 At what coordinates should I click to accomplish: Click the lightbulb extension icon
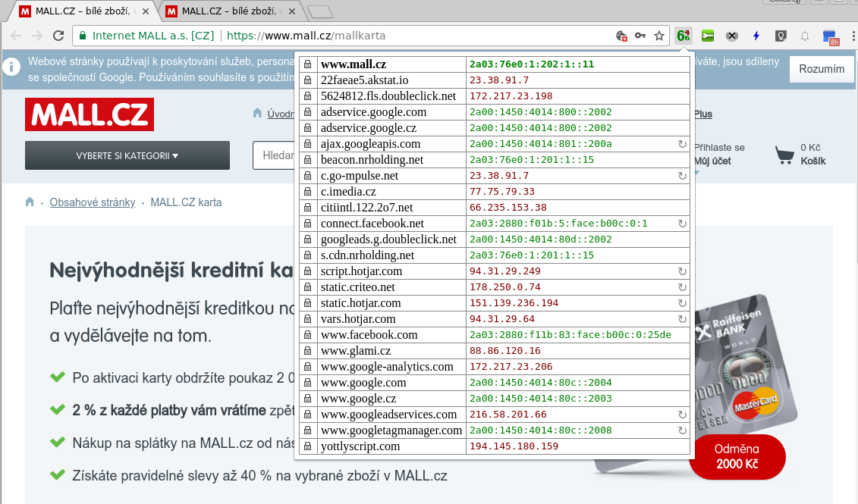pyautogui.click(x=781, y=36)
